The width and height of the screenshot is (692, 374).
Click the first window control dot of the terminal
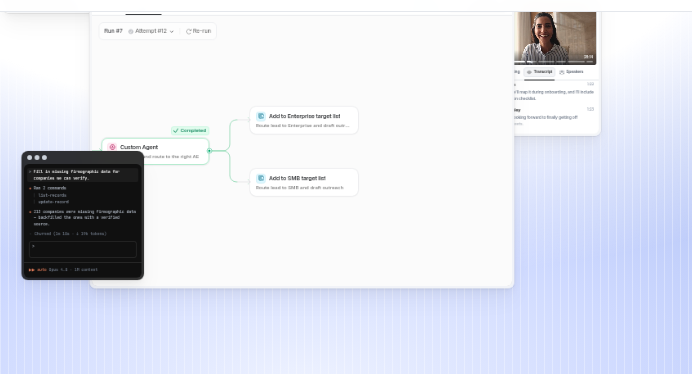point(30,158)
